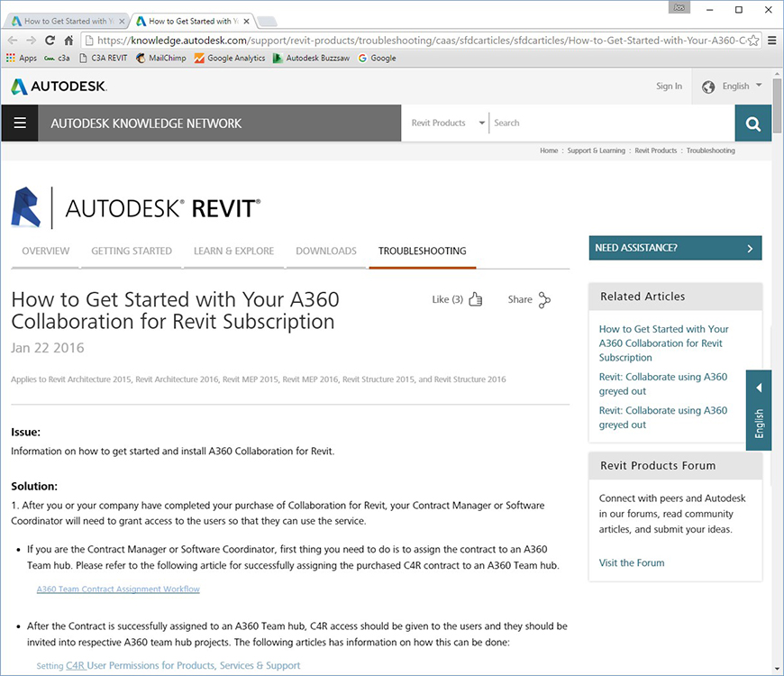Open related article How to Get Started
Viewport: 784px width, 676px height.
[x=663, y=343]
